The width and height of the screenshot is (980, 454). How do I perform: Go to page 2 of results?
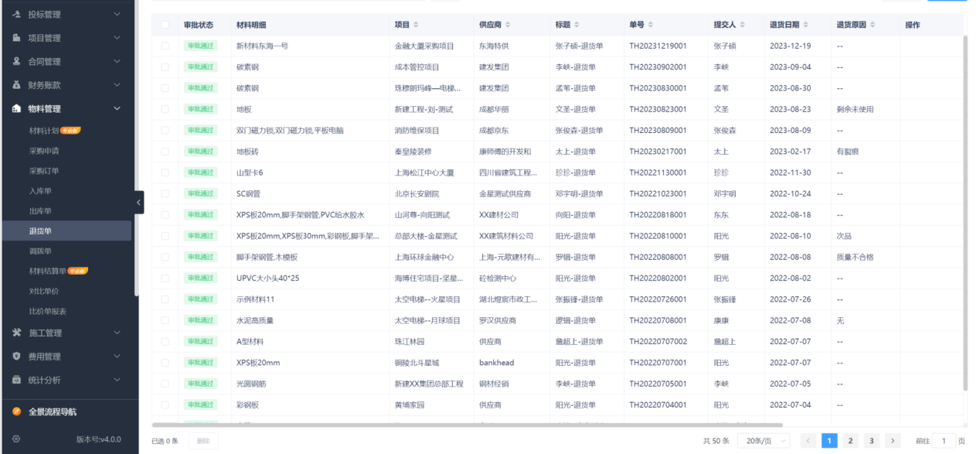point(850,440)
